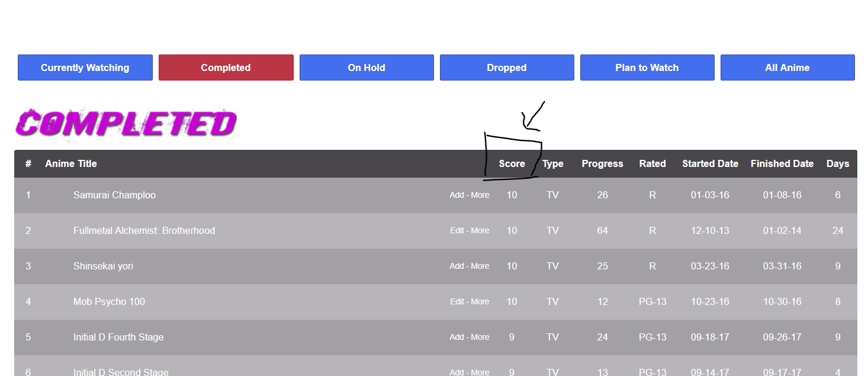
Task: Click More link in Shinsekai yori row
Action: pos(480,266)
